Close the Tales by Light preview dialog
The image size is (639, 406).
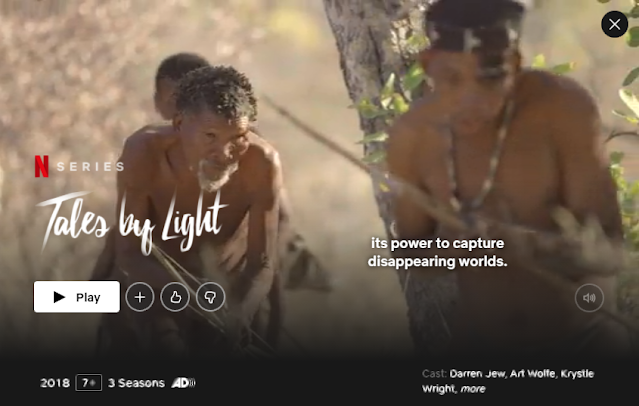[x=614, y=24]
